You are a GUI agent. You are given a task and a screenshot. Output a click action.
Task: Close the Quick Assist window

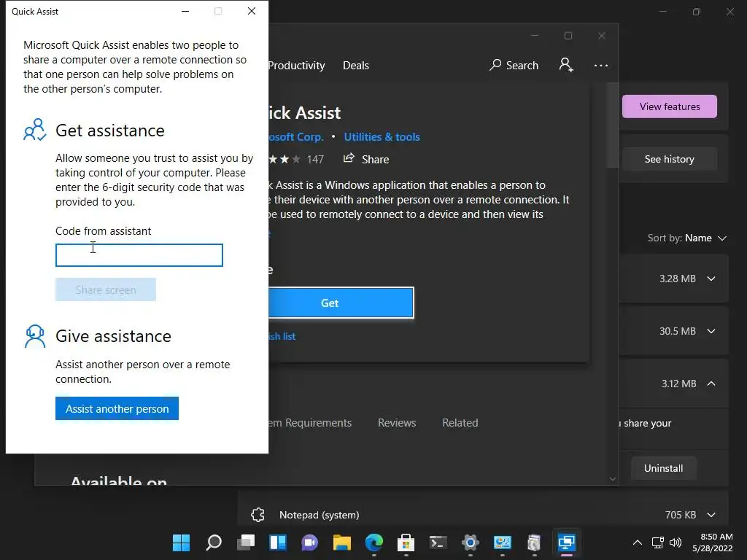click(x=252, y=11)
